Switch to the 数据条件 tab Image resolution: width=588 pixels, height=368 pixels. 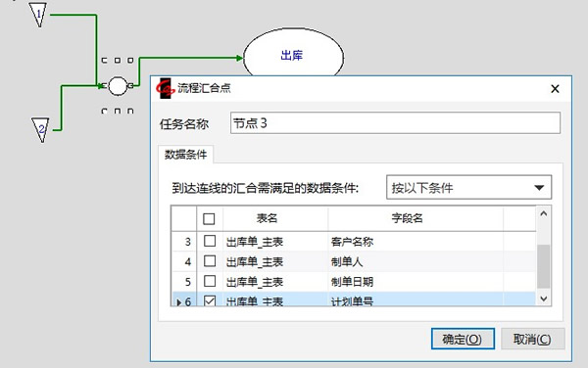click(185, 155)
